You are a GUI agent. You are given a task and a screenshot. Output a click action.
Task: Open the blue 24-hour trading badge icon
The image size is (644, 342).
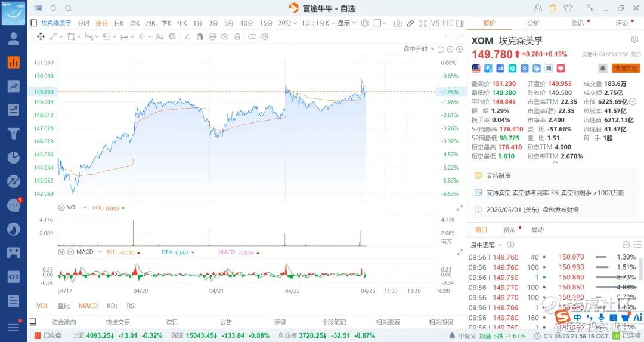coord(500,68)
